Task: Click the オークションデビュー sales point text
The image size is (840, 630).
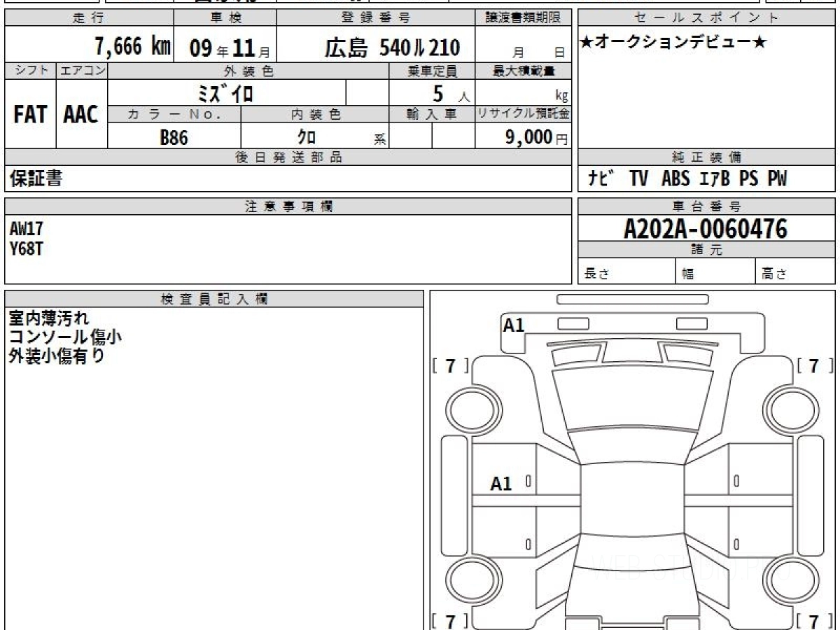Action: [x=673, y=43]
